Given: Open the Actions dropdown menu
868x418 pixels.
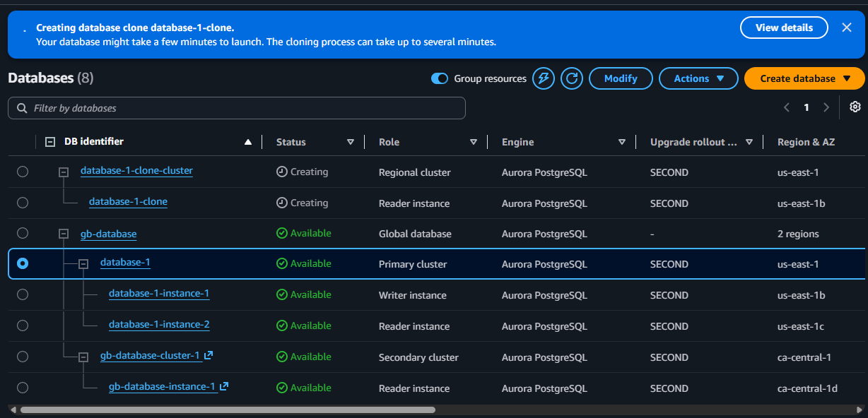Looking at the screenshot, I should point(698,78).
